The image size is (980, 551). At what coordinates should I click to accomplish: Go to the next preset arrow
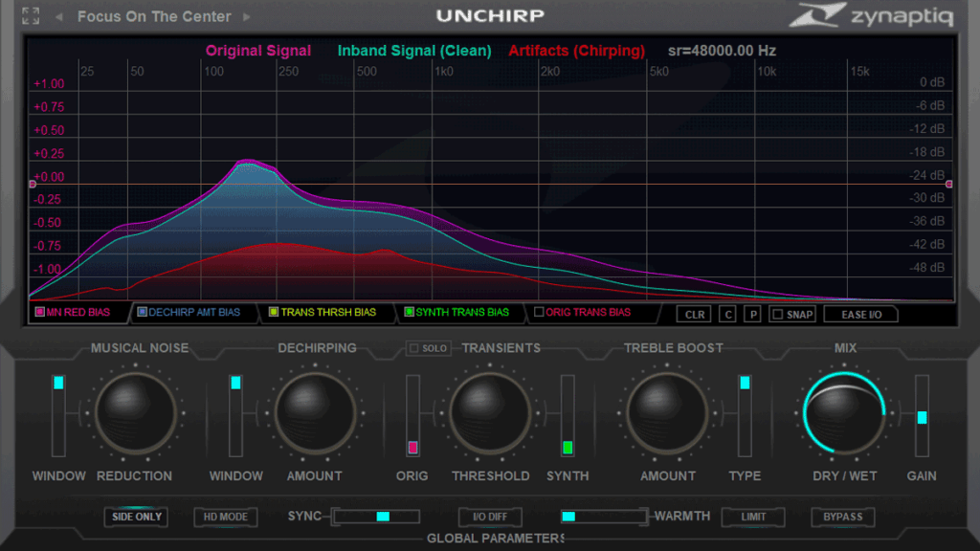pos(247,17)
